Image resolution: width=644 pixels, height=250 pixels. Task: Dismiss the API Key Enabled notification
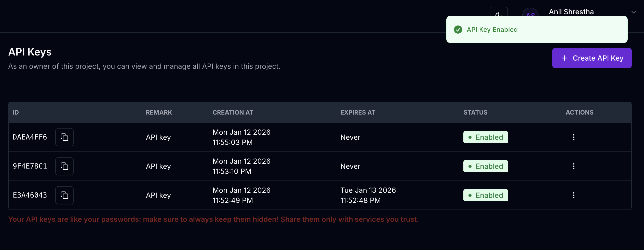click(x=536, y=30)
